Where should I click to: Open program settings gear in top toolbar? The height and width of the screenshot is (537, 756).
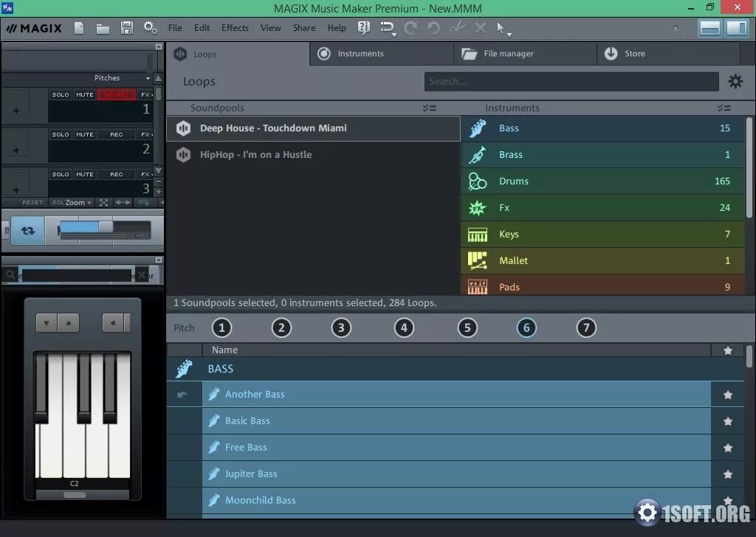(x=150, y=27)
